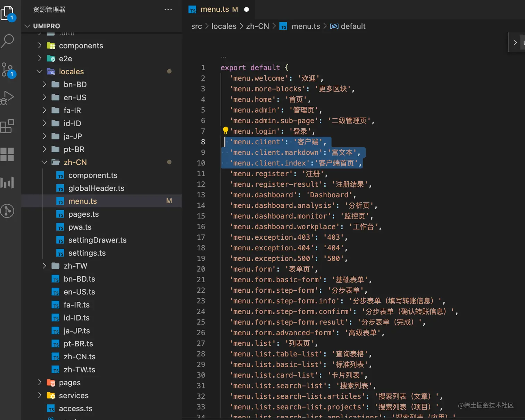Image resolution: width=525 pixels, height=420 pixels.
Task: Click the TS icon of component.ts file
Action: tap(60, 175)
